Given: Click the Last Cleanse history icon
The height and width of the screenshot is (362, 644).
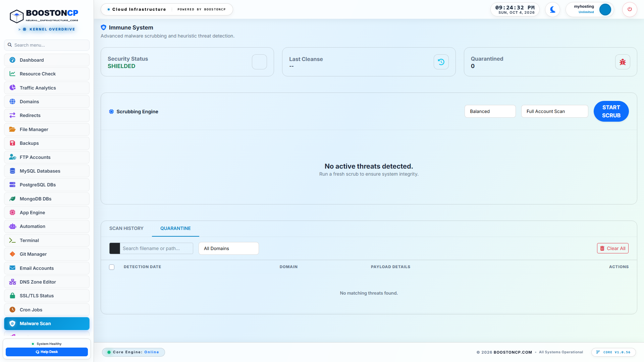Looking at the screenshot, I should (441, 62).
